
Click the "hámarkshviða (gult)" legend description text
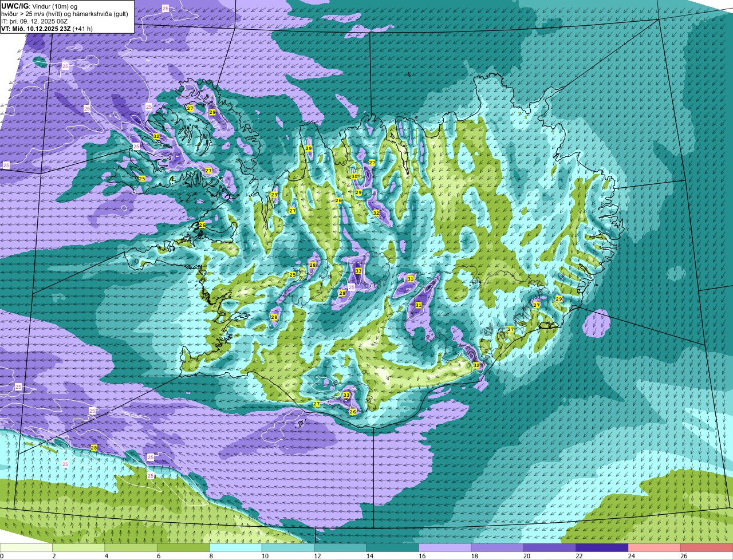pos(99,14)
